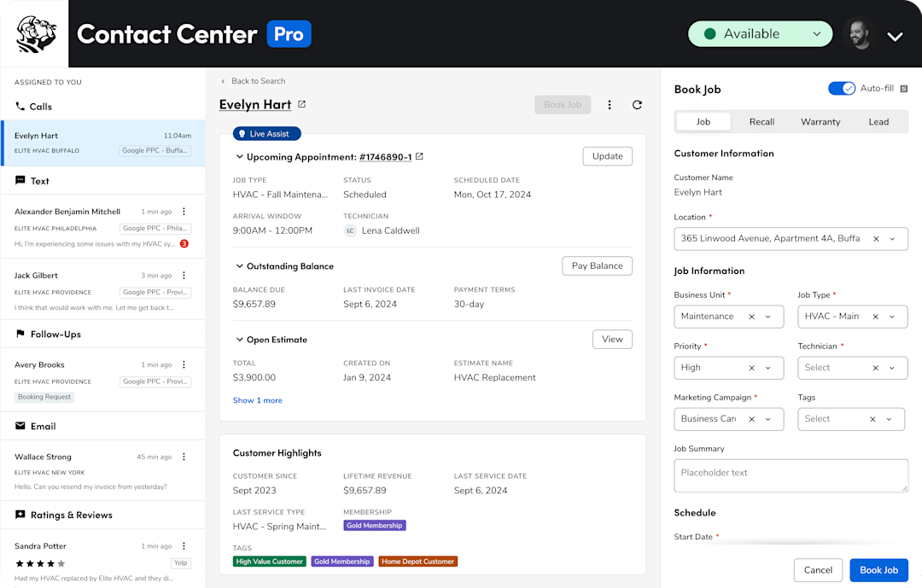Open the Available status dropdown
The height and width of the screenshot is (588, 922).
[761, 34]
